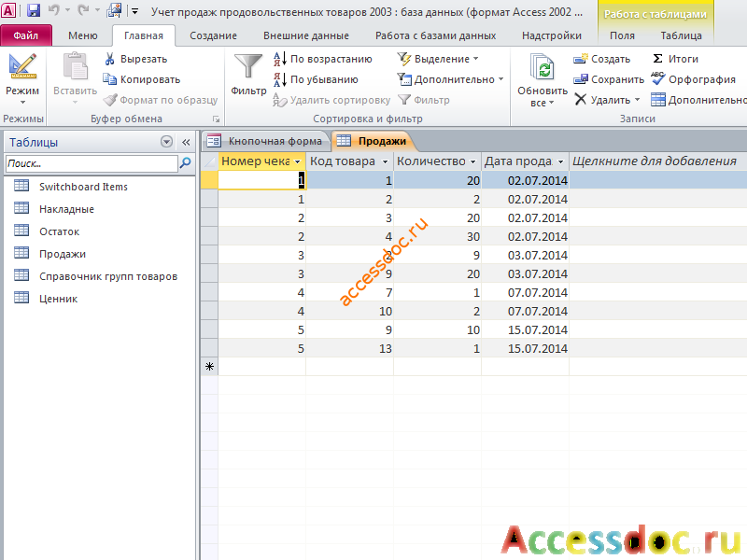Click the Сохранить record icon

pos(581,79)
